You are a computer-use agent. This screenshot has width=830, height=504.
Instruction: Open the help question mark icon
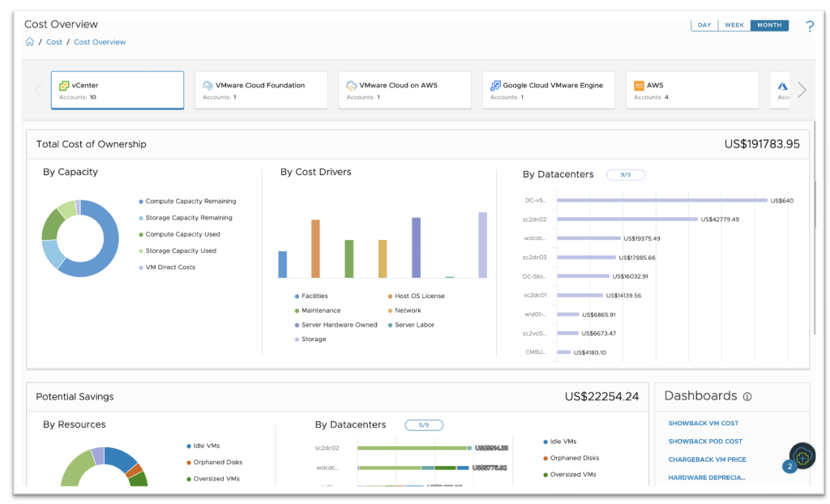pos(809,27)
